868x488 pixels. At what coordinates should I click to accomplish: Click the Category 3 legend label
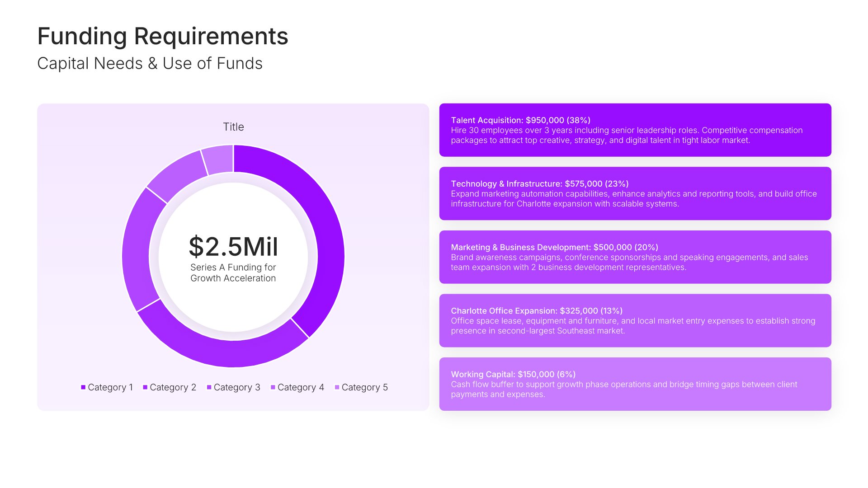point(237,387)
